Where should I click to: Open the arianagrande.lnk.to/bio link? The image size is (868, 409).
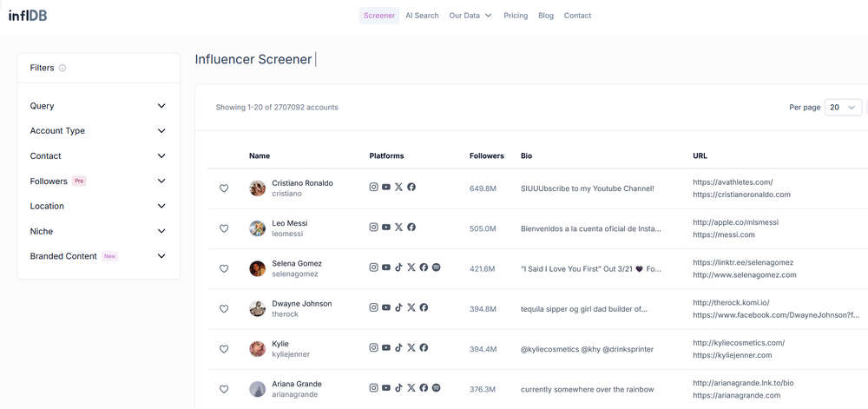[743, 383]
